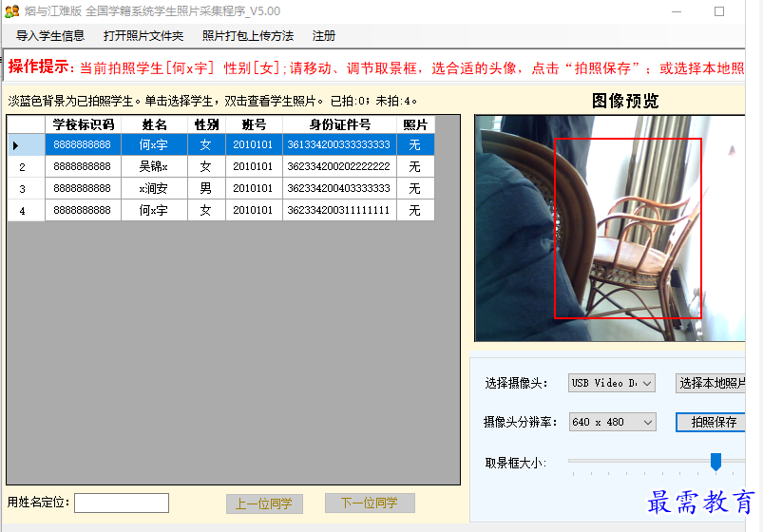Viewport: 763px width, 532px height.
Task: Click ID number 362334200202222222
Action: click(x=339, y=166)
